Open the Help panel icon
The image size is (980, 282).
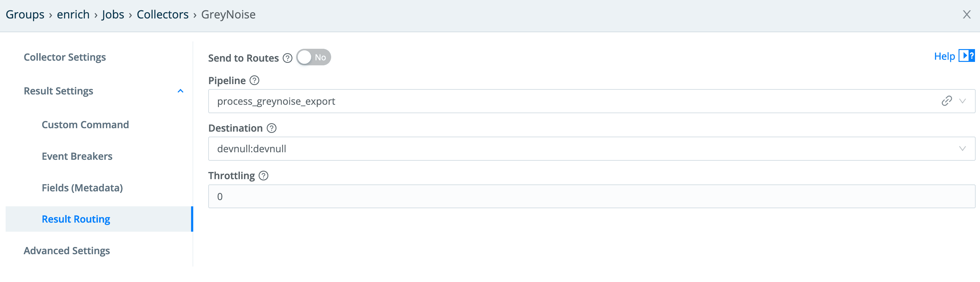(x=966, y=56)
